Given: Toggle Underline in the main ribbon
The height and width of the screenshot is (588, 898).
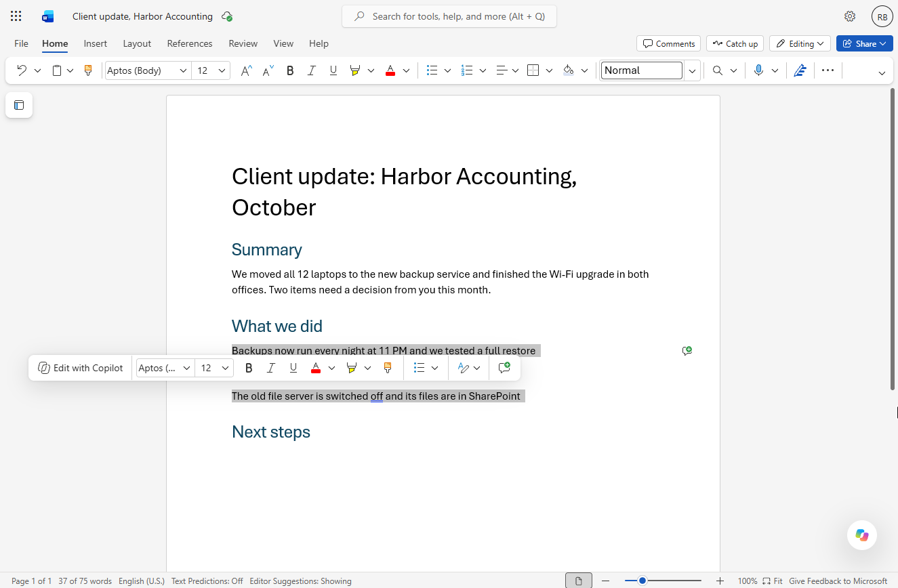Looking at the screenshot, I should pyautogui.click(x=333, y=70).
